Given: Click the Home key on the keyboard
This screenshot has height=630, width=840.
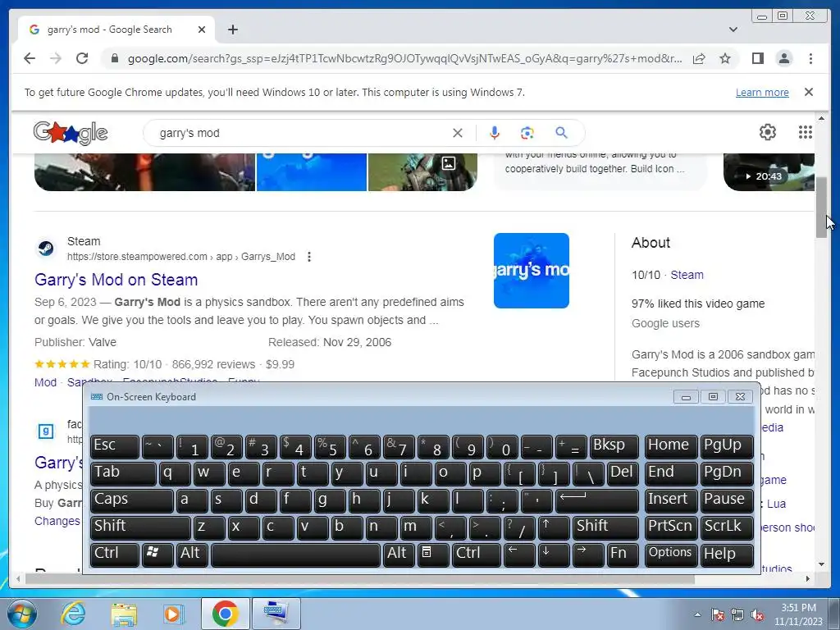Looking at the screenshot, I should point(671,446).
